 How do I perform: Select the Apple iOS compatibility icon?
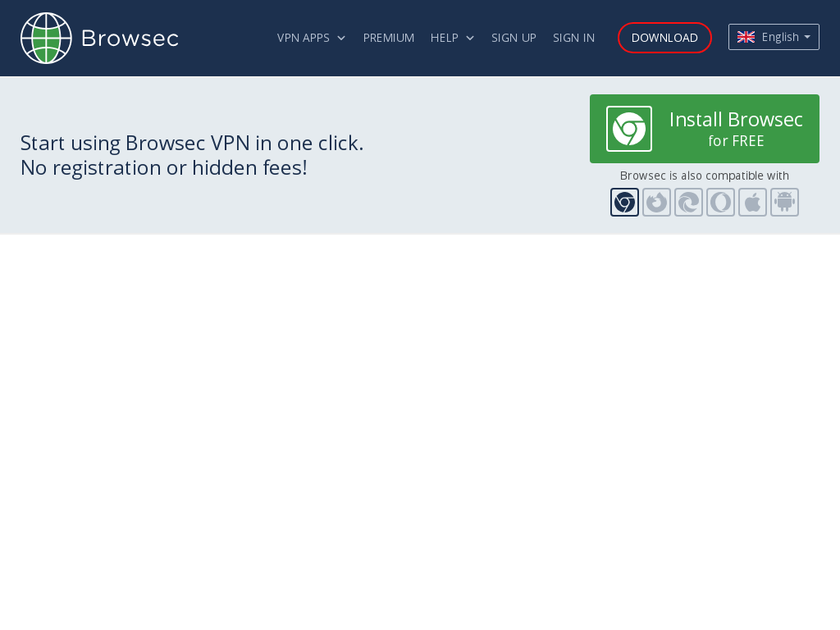(x=753, y=202)
